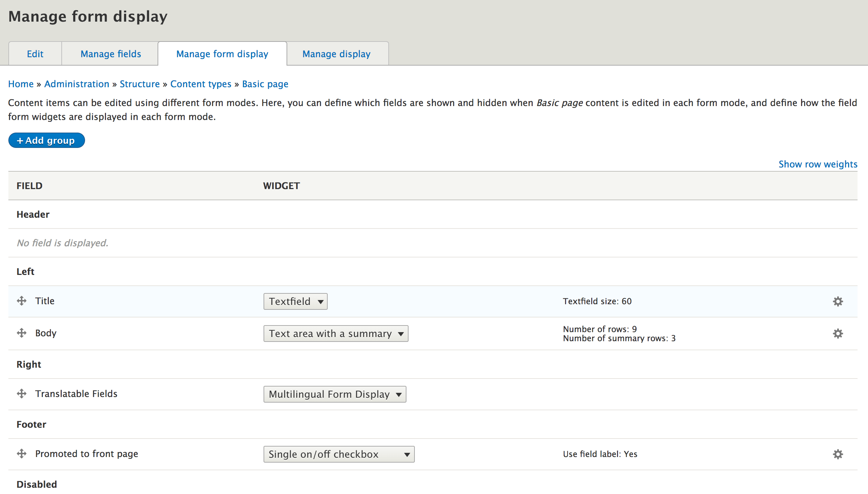The height and width of the screenshot is (494, 868).
Task: Click the Add group button
Action: pyautogui.click(x=46, y=140)
